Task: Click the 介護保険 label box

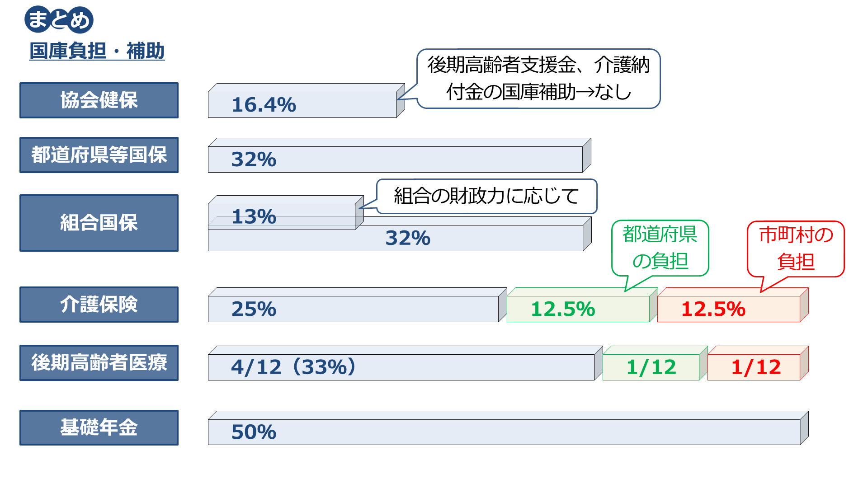Action: 99,305
